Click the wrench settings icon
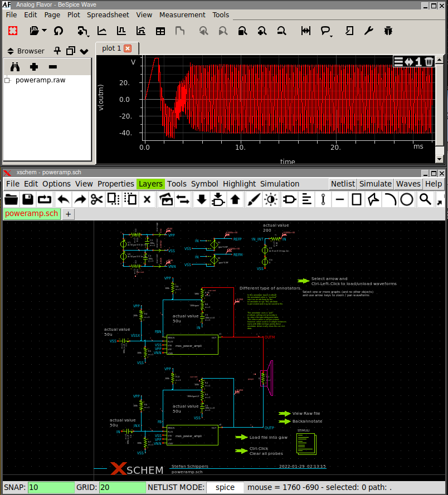This screenshot has height=495, width=448. tap(368, 31)
